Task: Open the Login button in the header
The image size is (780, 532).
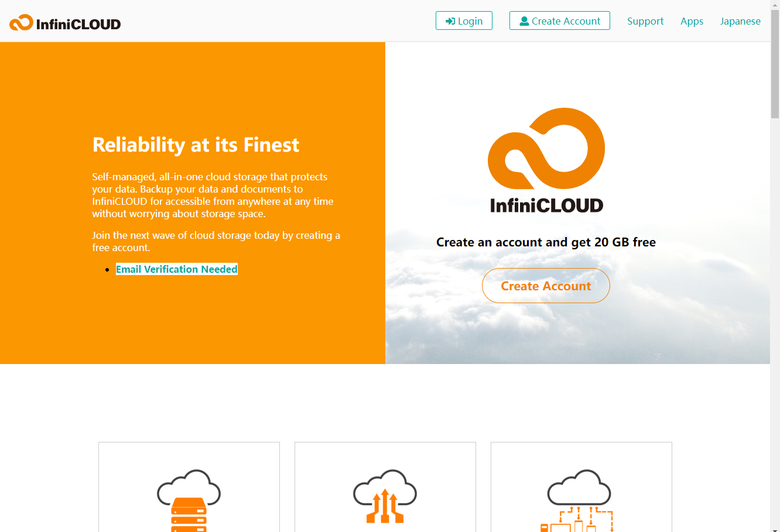Action: (464, 20)
